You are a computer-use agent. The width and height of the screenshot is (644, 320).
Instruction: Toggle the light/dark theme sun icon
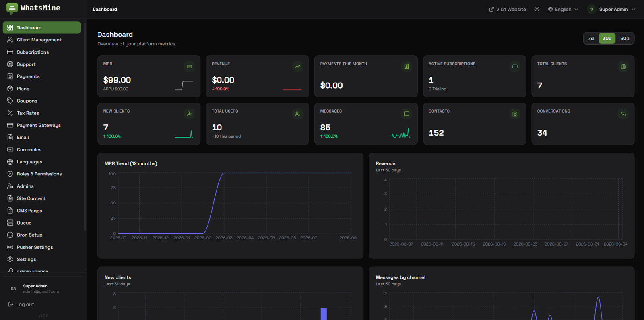click(x=537, y=9)
